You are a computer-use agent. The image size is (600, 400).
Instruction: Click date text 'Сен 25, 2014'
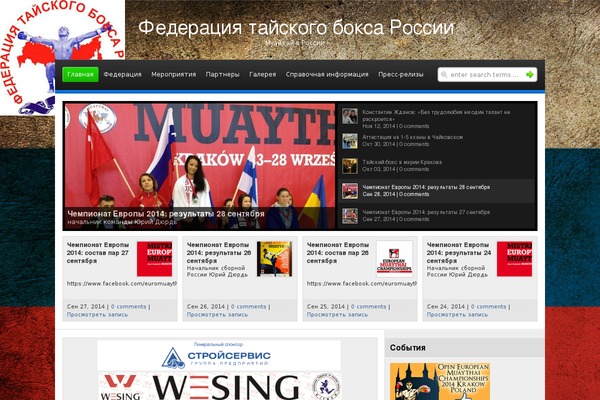click(326, 307)
